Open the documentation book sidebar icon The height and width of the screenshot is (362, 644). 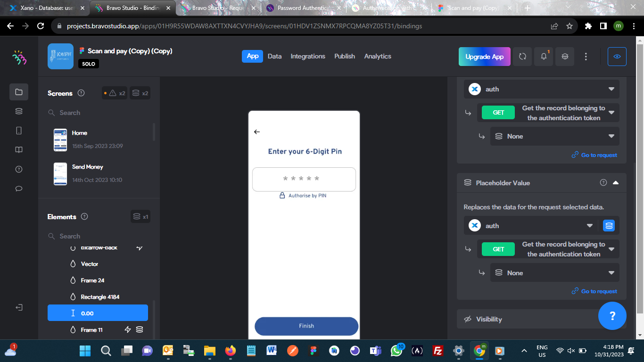[x=19, y=150]
